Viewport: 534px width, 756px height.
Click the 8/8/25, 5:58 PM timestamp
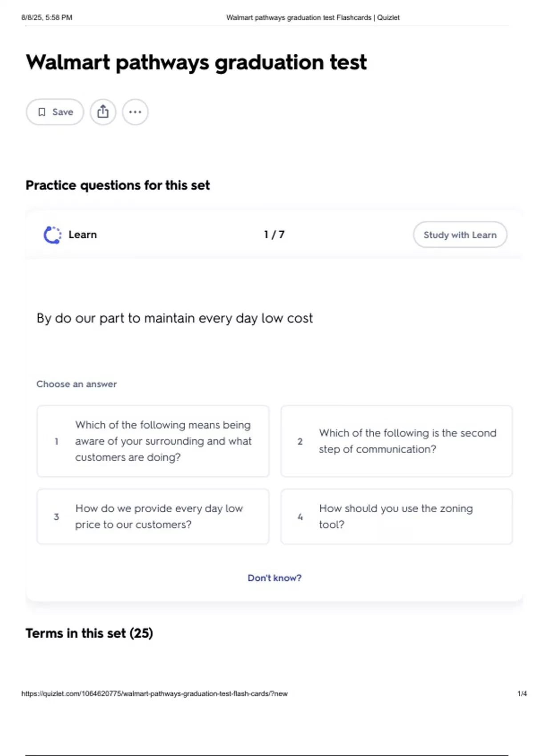pos(47,18)
